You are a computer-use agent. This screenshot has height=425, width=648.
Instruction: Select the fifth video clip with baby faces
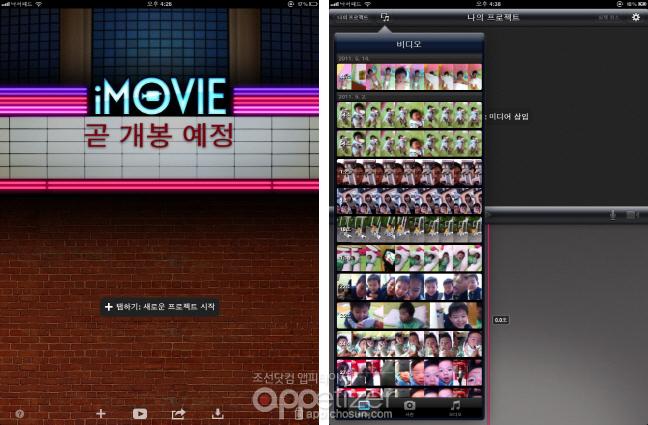pos(409,201)
